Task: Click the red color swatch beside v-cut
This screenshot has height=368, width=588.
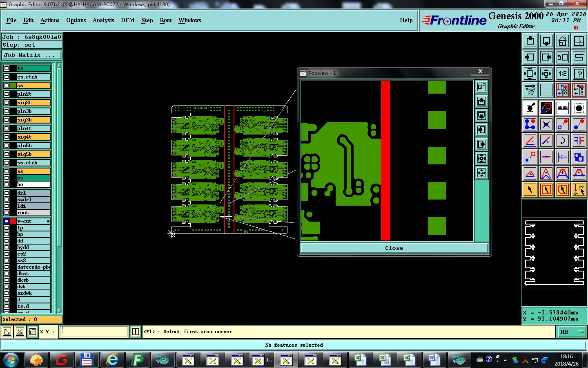Action: (13, 221)
